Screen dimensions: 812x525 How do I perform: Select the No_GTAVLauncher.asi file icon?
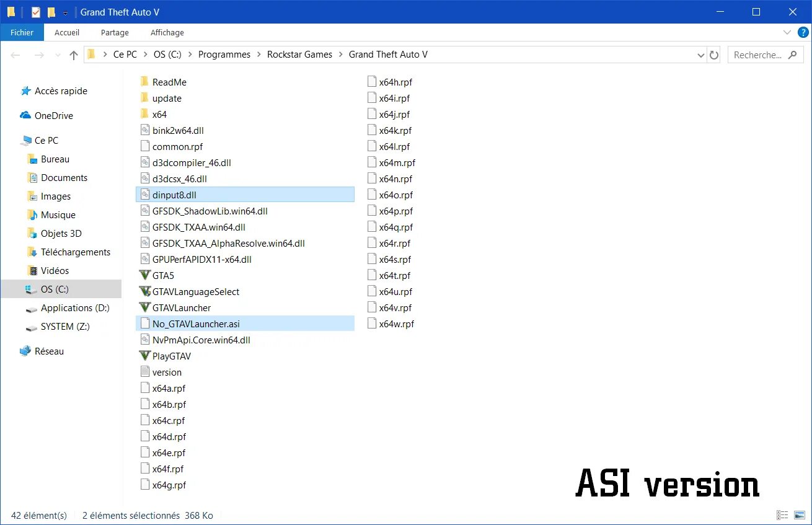(x=145, y=324)
